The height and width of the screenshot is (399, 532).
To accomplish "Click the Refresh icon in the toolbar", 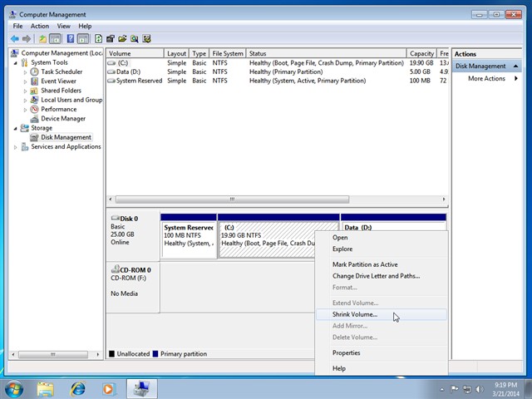I will [x=99, y=38].
